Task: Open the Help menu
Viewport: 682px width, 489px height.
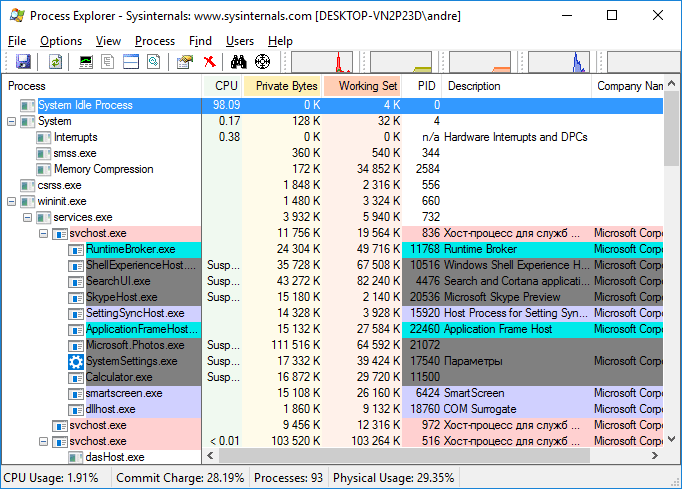Action: click(x=280, y=41)
